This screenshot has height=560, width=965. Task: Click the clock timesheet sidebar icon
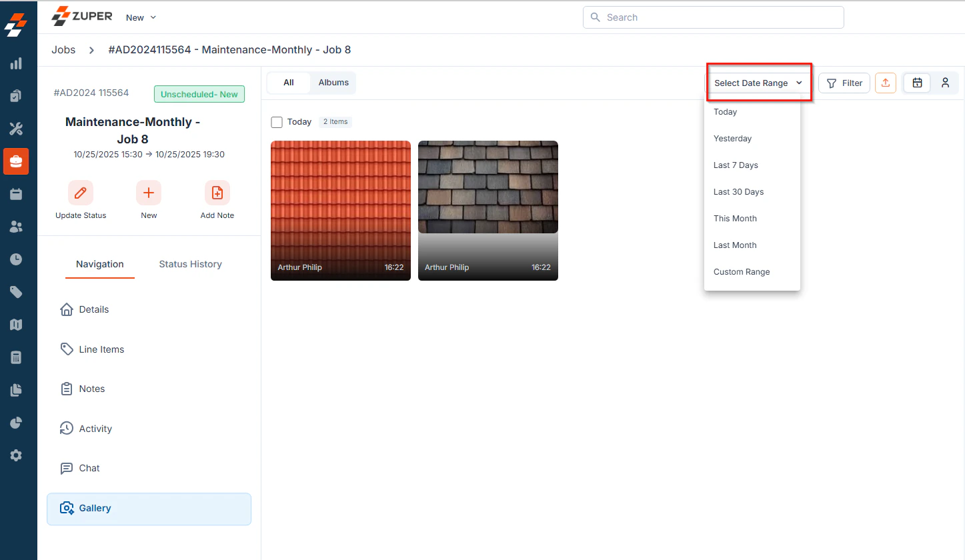[x=16, y=259]
